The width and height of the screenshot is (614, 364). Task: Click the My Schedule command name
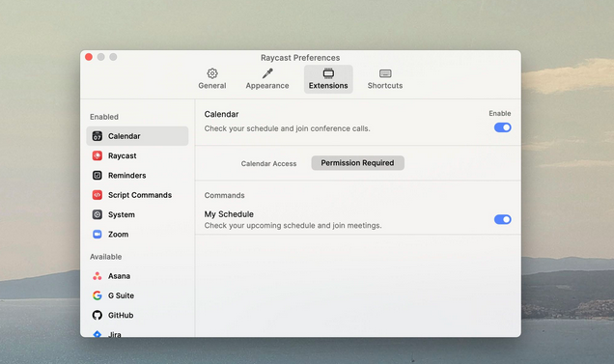coord(229,214)
